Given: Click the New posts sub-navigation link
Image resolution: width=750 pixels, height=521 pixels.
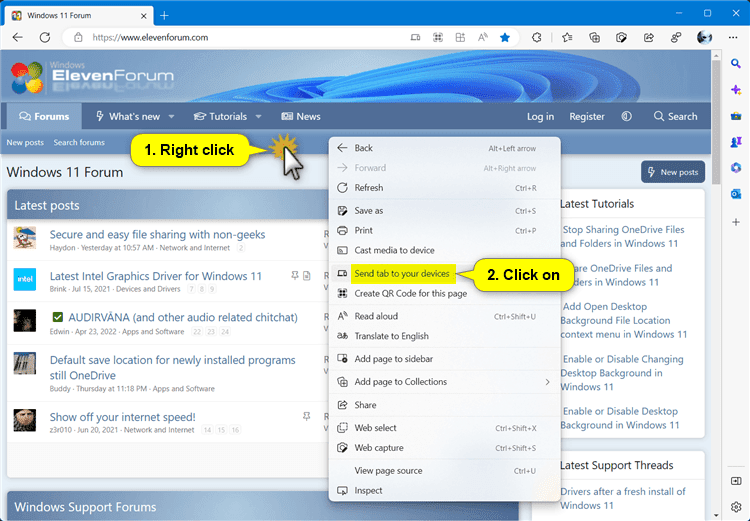Looking at the screenshot, I should click(25, 143).
